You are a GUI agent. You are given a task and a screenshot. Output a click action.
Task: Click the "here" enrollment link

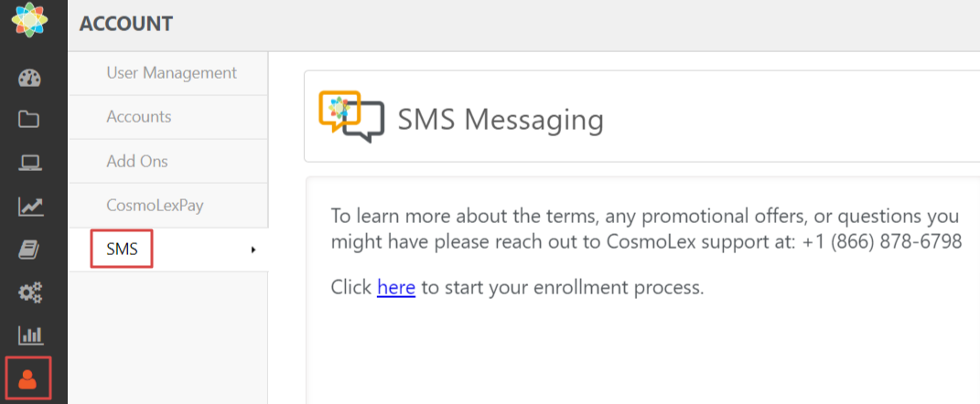(x=396, y=288)
